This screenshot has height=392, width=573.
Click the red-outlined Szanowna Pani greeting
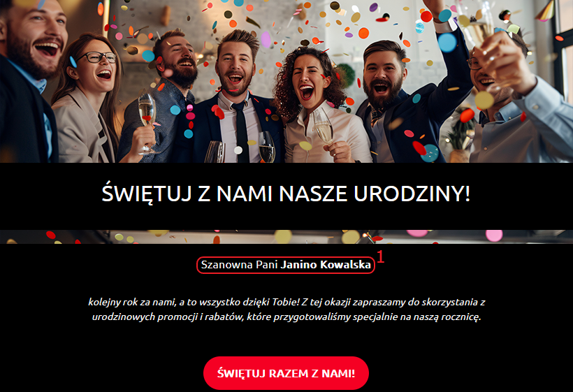[286, 265]
